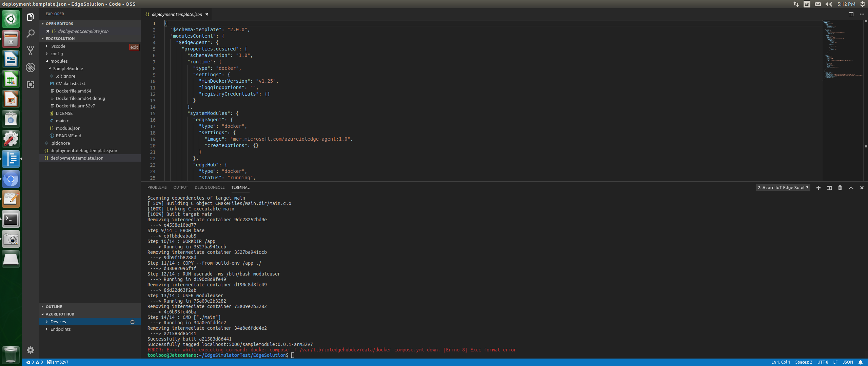
Task: Expand the OUTLINE section
Action: 54,307
